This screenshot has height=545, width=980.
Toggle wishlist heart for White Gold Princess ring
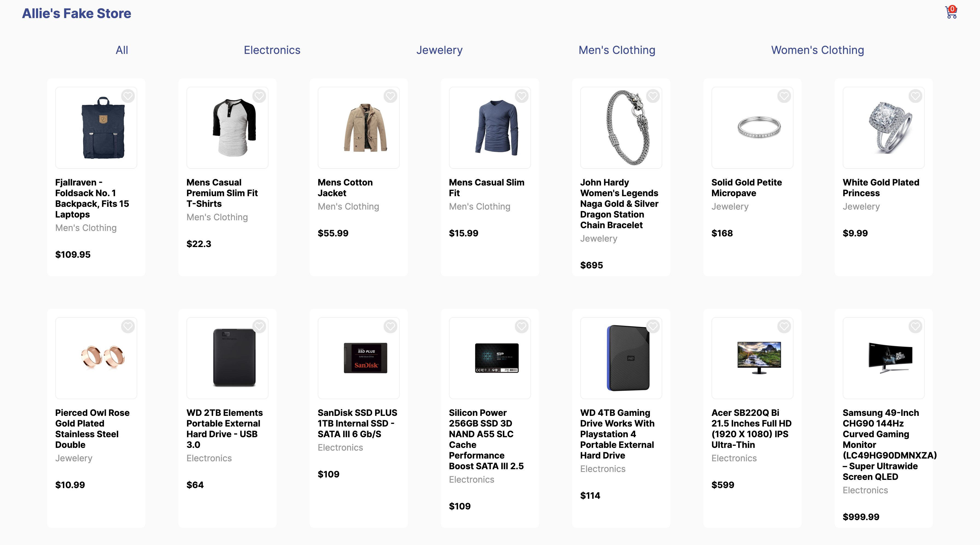(x=915, y=96)
